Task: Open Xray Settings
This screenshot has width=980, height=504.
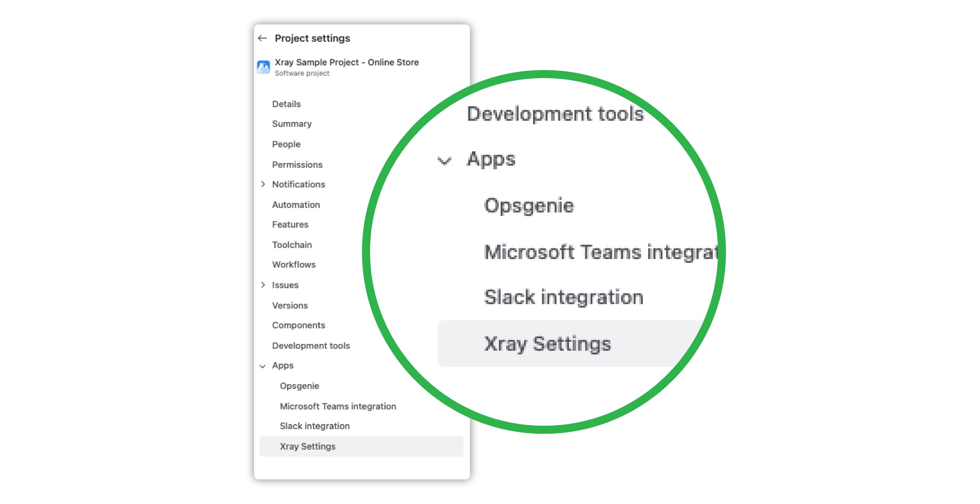Action: (x=307, y=446)
